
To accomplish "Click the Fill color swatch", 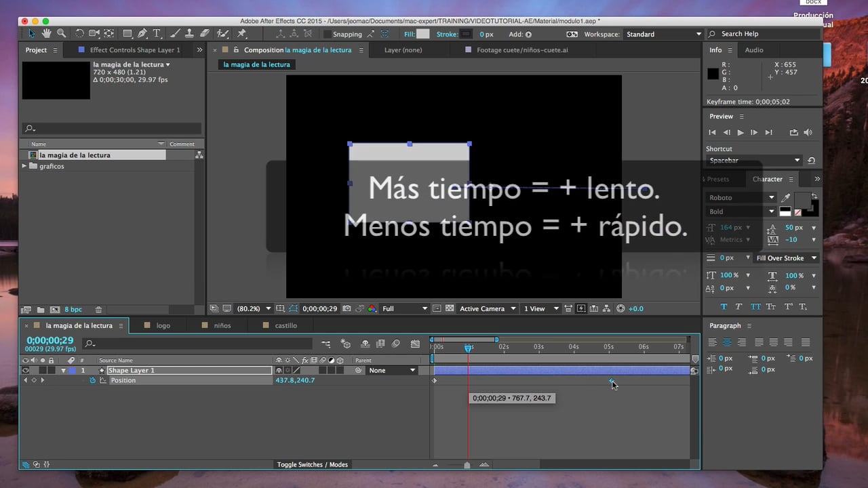I will [423, 34].
